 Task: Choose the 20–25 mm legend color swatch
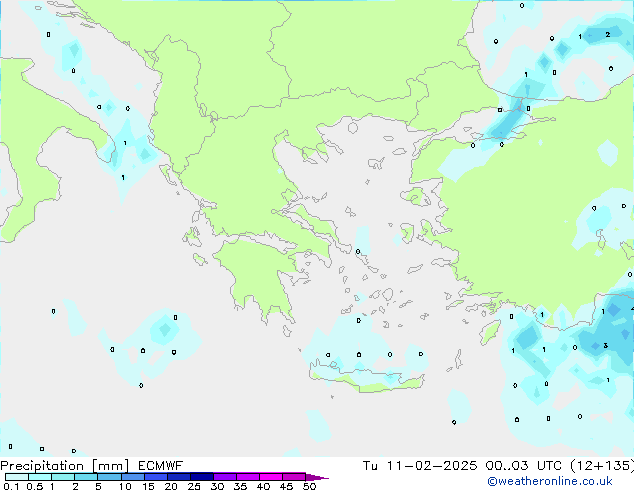tap(178, 477)
